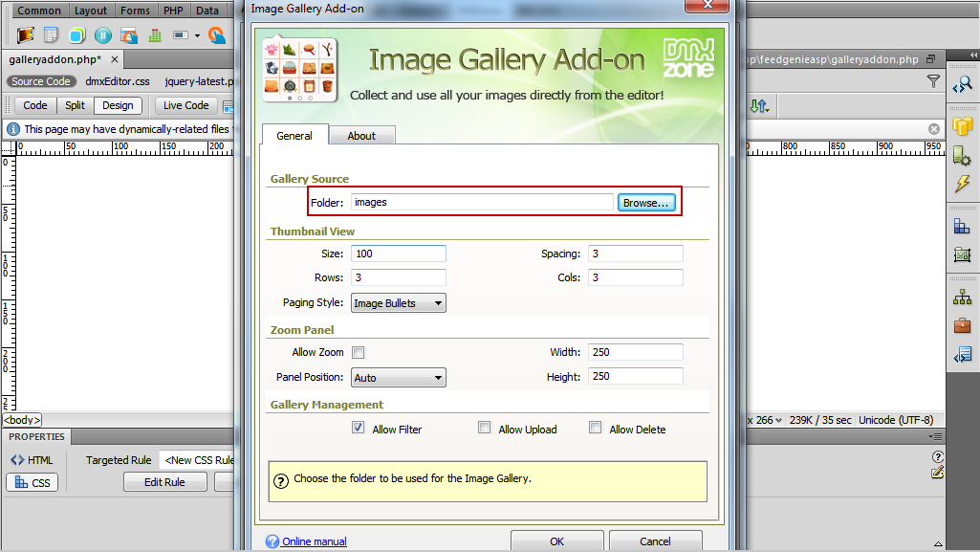
Task: Uncheck the Allow Filter checkbox
Action: point(359,428)
